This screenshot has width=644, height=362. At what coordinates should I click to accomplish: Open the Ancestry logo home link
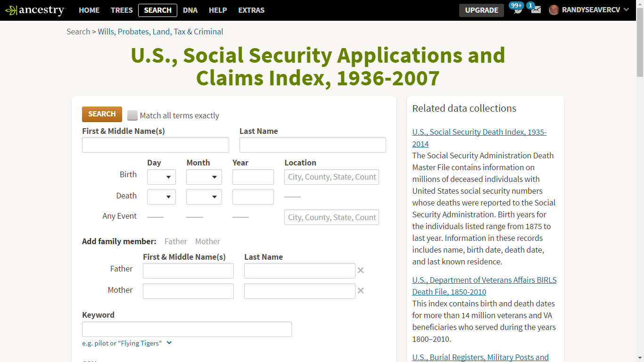(34, 10)
